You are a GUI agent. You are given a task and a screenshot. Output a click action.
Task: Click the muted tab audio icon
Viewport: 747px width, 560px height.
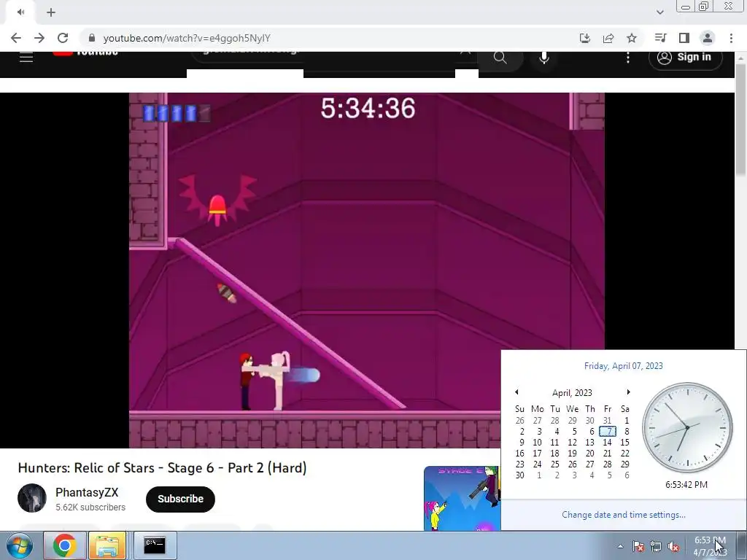[20, 12]
